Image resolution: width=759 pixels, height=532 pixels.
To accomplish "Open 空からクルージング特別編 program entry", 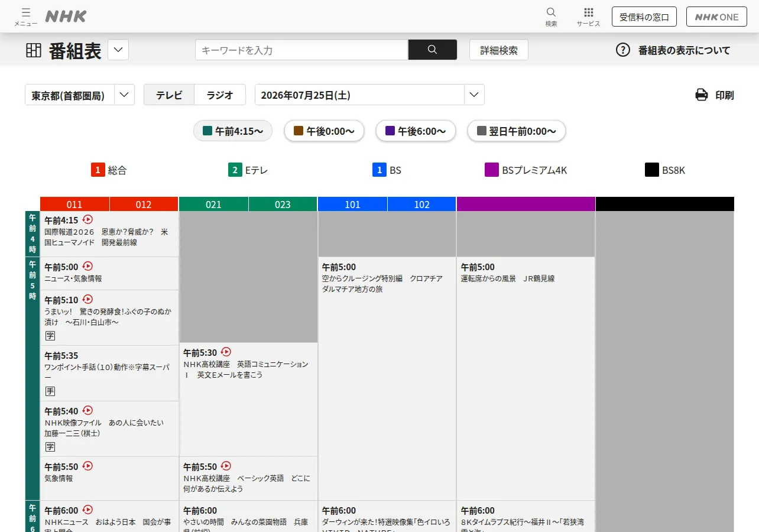I will [387, 378].
